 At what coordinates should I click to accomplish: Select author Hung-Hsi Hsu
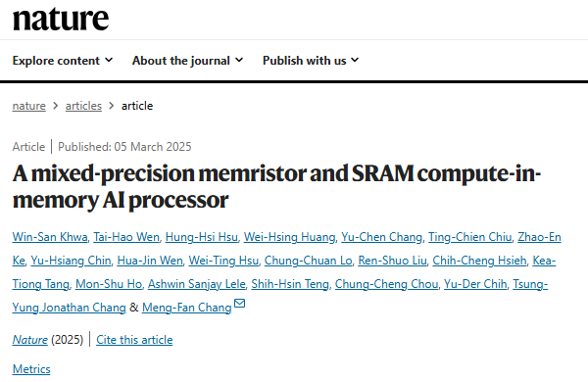click(x=201, y=237)
